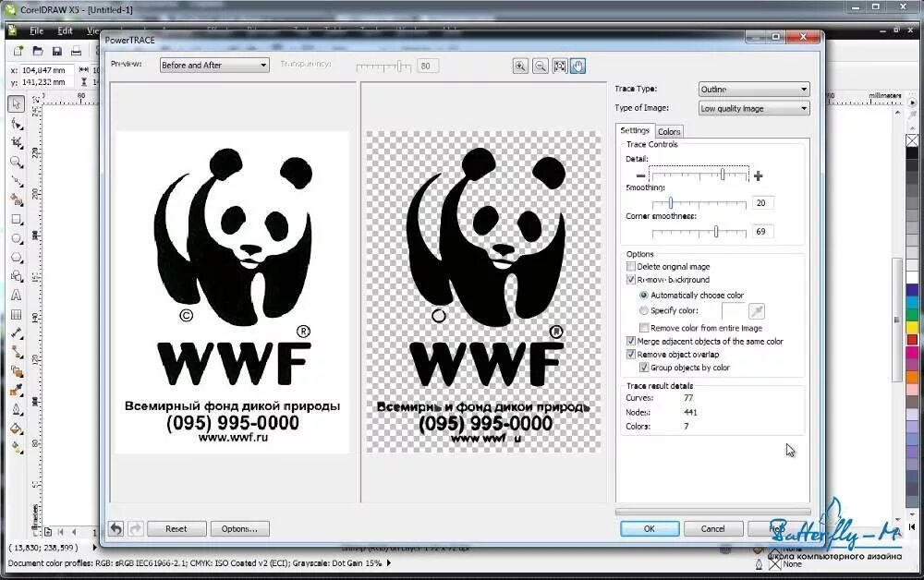
Task: Select the Zoom tool in the CorelDRAW toolbox
Action: click(17, 162)
